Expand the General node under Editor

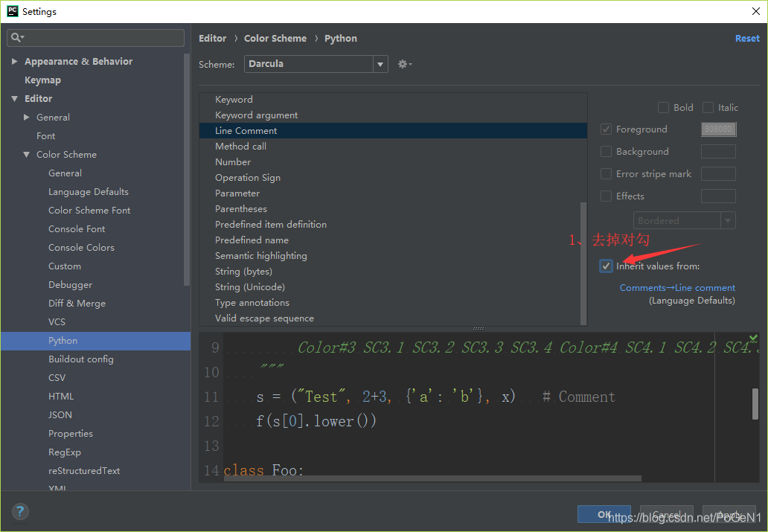coord(27,117)
